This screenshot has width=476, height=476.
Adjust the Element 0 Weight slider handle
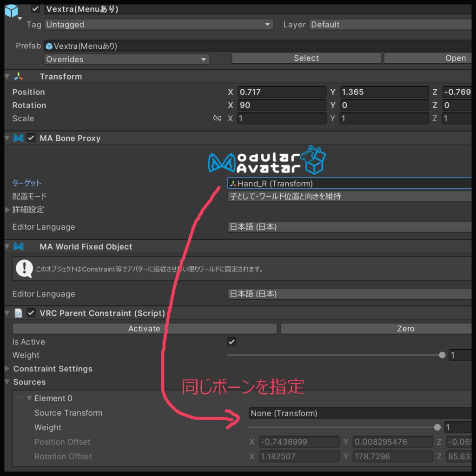point(437,427)
